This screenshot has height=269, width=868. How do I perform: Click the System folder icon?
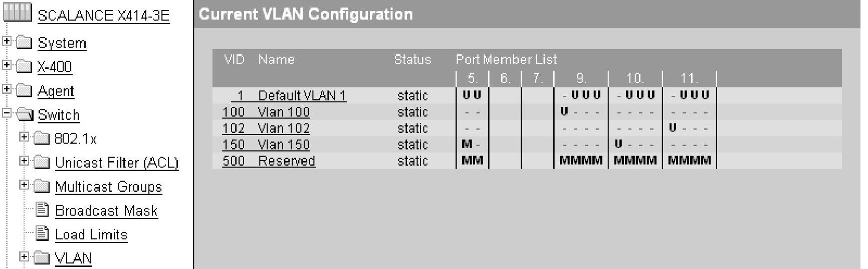coord(25,42)
